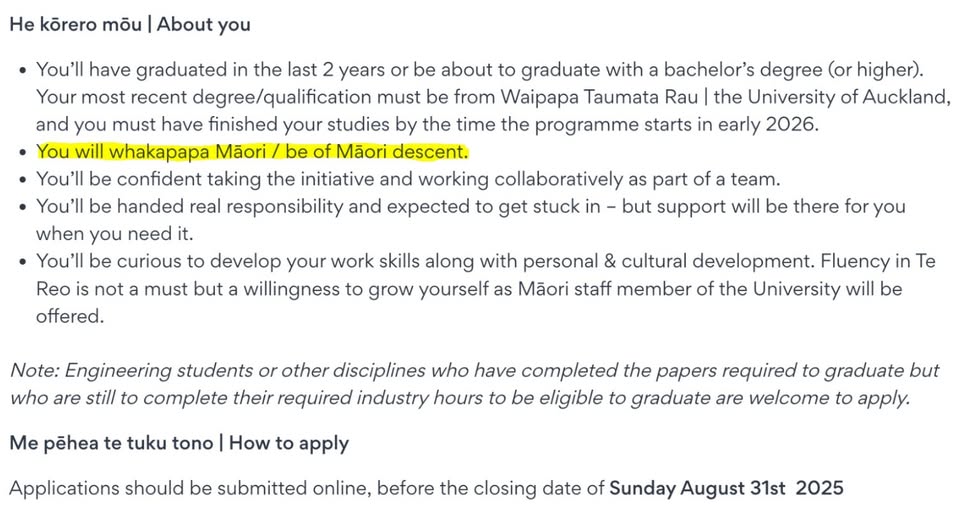Click the "How to apply" heading words
The width and height of the screenshot is (960, 513).
[x=289, y=443]
